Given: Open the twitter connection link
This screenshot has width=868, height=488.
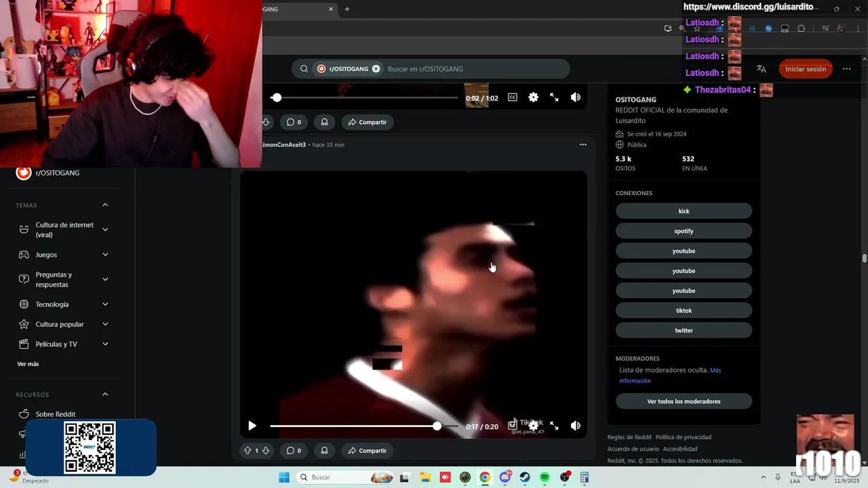Looking at the screenshot, I should click(684, 330).
